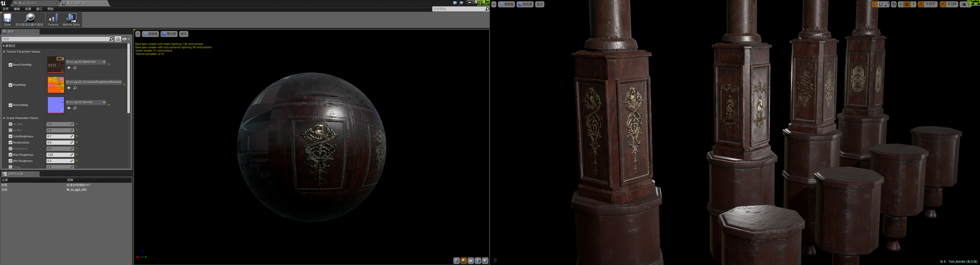
Task: Open the feedback chat bubble icon
Action: 455,3
